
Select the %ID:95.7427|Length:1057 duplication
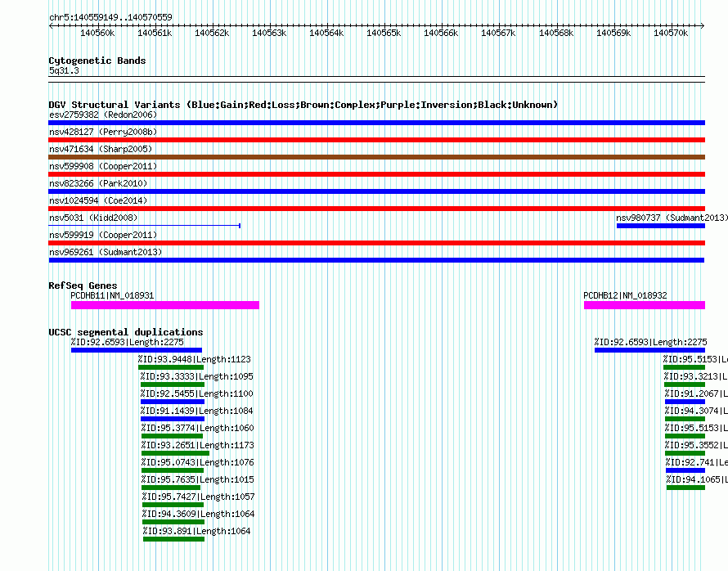pos(173,505)
